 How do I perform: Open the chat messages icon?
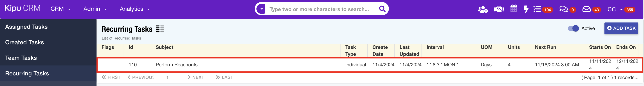[563, 9]
